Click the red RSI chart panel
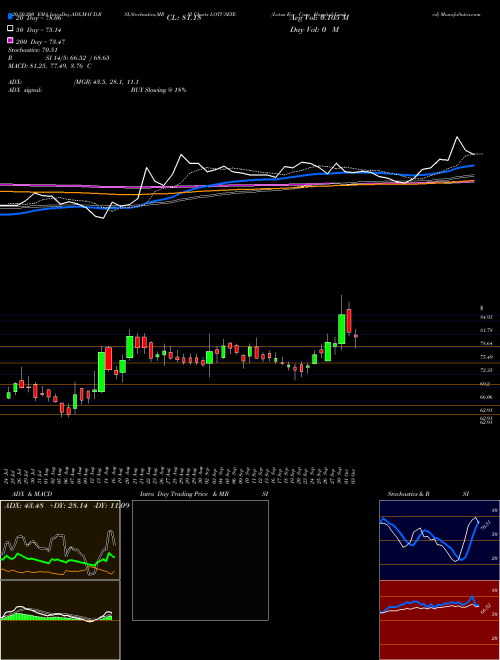The height and width of the screenshot is (660, 500). 439,620
